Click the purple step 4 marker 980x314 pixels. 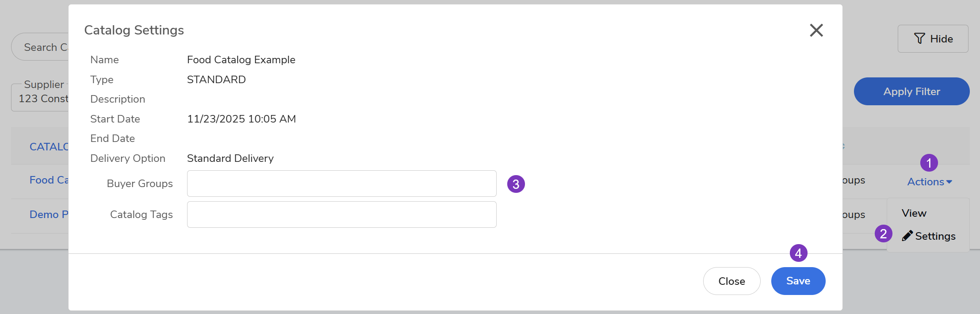tap(798, 253)
